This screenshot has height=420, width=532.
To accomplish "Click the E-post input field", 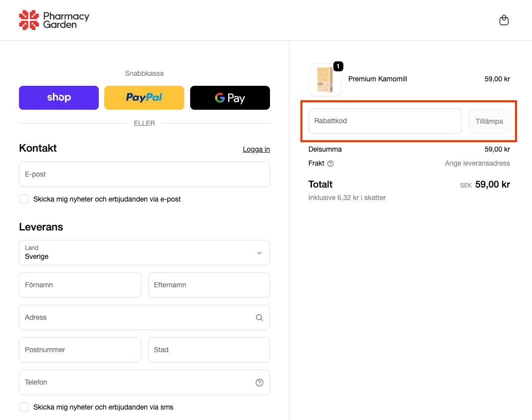I will point(144,175).
